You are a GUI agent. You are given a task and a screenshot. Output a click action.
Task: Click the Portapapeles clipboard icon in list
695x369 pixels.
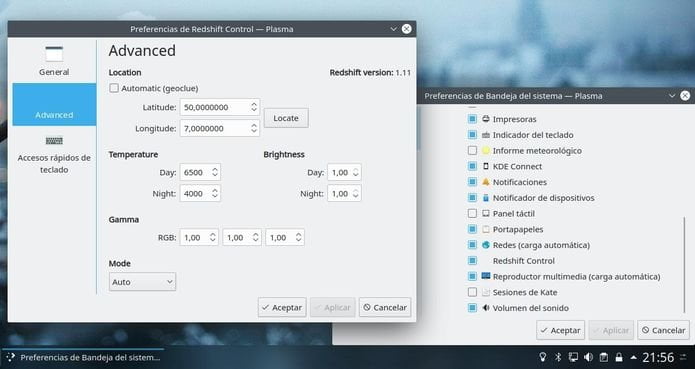click(486, 229)
